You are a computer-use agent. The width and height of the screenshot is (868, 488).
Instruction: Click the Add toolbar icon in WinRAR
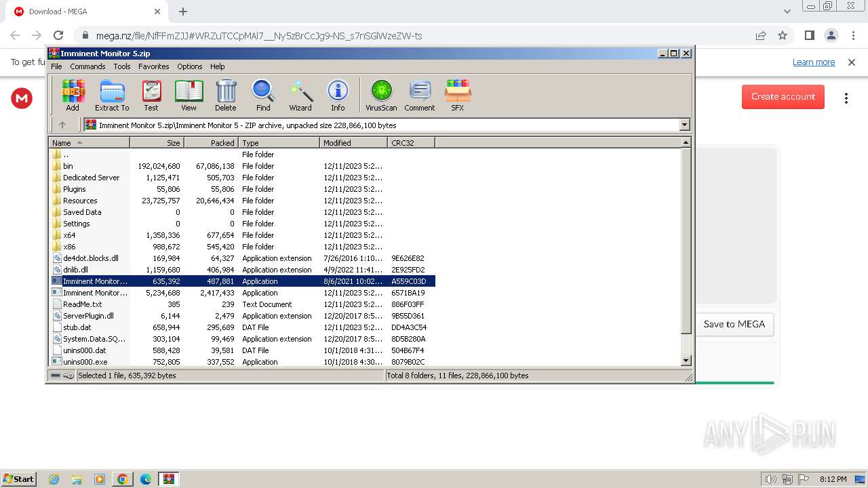73,95
